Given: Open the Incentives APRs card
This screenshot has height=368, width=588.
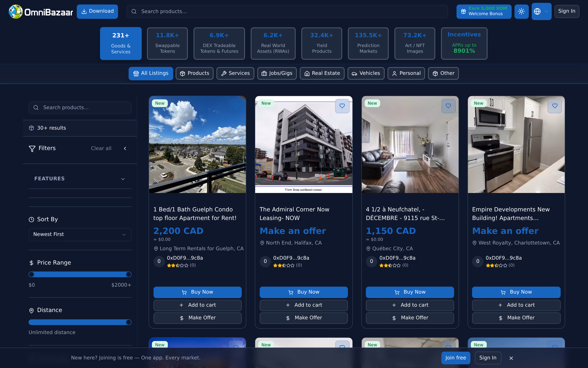Looking at the screenshot, I should [x=464, y=43].
